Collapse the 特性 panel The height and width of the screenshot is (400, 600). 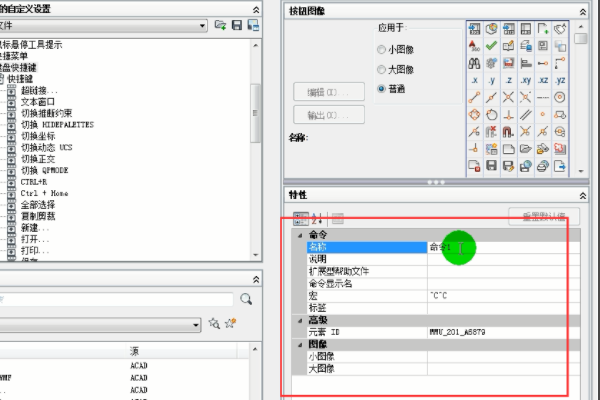[582, 196]
